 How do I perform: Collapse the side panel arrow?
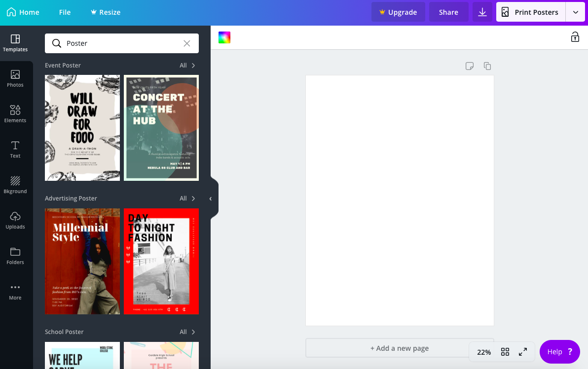[x=211, y=199]
